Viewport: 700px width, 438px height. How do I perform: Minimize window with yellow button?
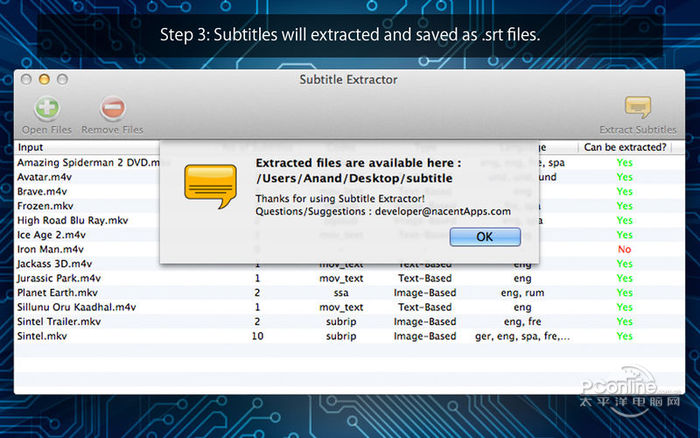44,79
